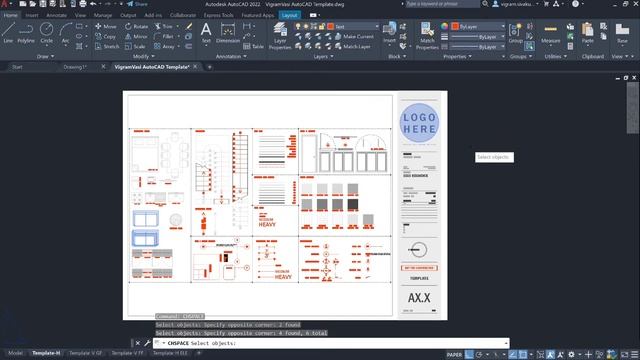The width and height of the screenshot is (640, 360).
Task: Click Make Current layer button
Action: (354, 36)
